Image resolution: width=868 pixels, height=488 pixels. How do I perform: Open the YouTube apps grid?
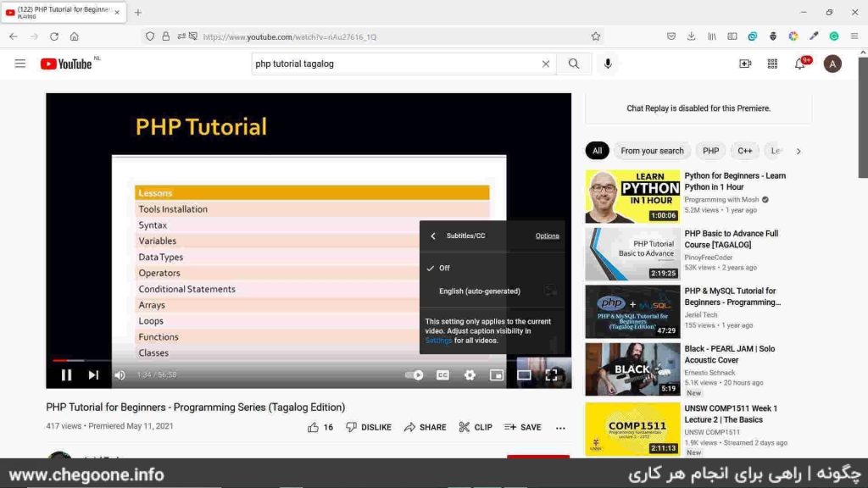(x=772, y=64)
